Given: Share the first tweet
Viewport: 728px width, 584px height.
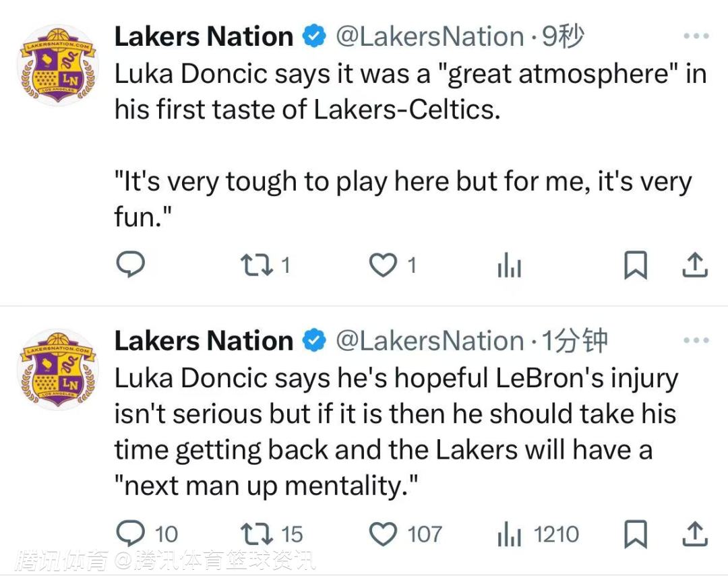Looking at the screenshot, I should (x=694, y=266).
